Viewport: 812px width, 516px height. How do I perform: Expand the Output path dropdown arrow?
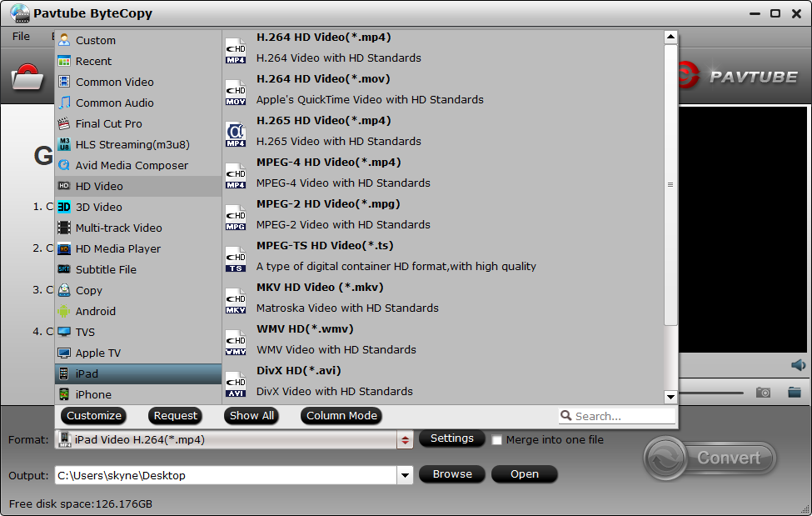click(x=405, y=475)
